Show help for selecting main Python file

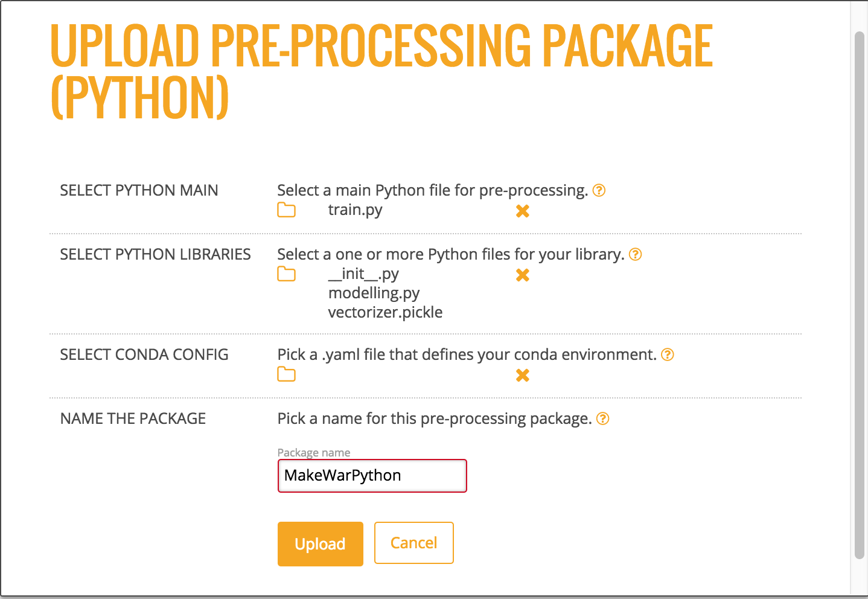[599, 190]
